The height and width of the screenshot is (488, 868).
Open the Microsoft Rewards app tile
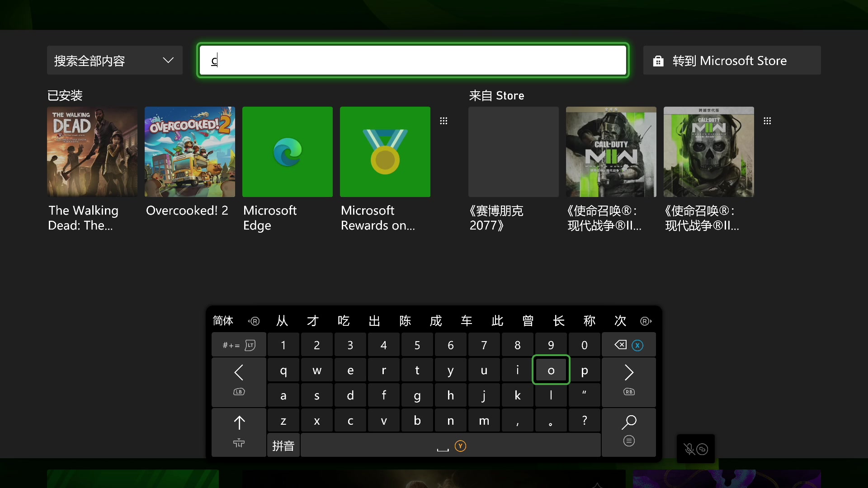click(x=385, y=152)
